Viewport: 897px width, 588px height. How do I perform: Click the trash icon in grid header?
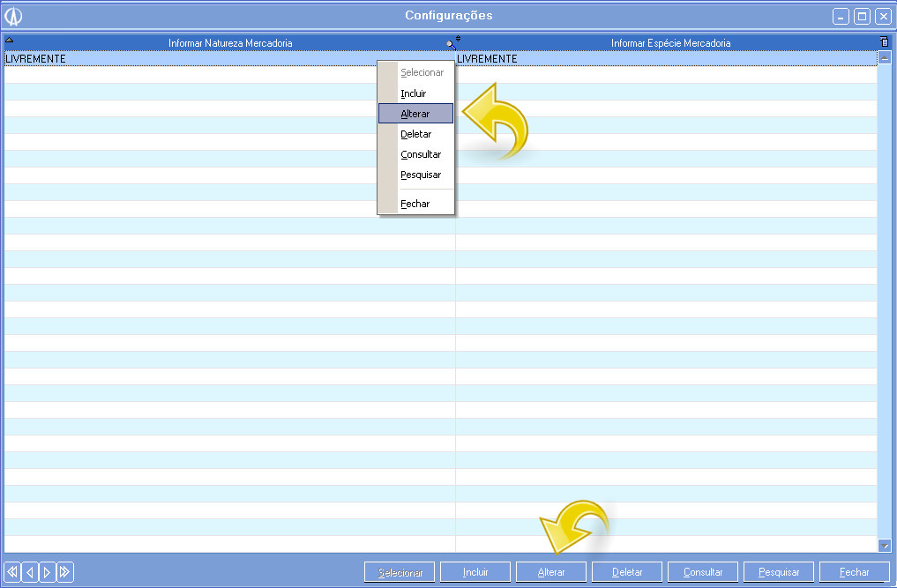[x=885, y=42]
